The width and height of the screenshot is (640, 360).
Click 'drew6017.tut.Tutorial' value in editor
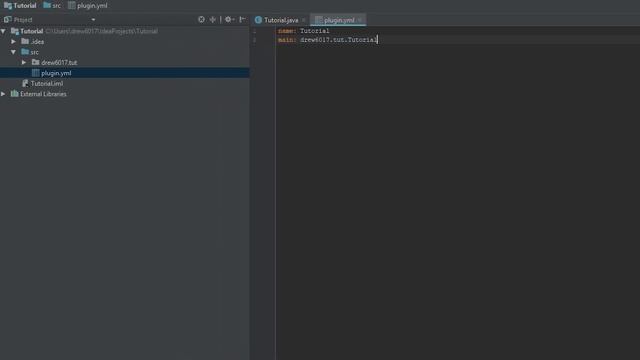point(339,40)
